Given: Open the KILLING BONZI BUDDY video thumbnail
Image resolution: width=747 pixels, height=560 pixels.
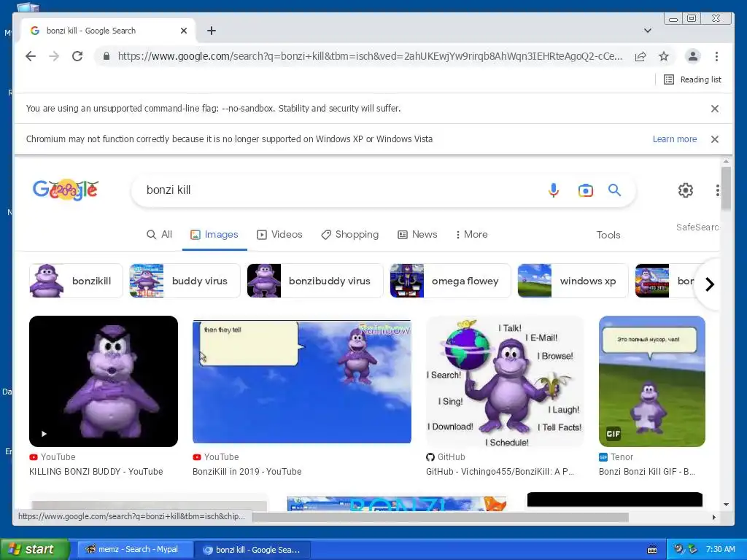Looking at the screenshot, I should [104, 381].
